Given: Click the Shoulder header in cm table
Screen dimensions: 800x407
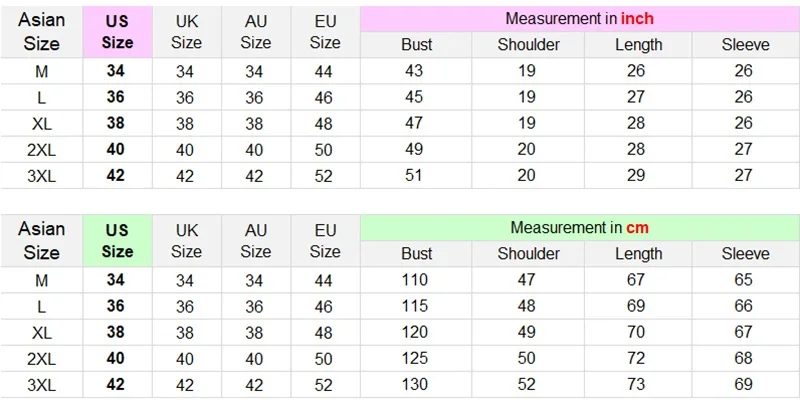Looking at the screenshot, I should (528, 254).
